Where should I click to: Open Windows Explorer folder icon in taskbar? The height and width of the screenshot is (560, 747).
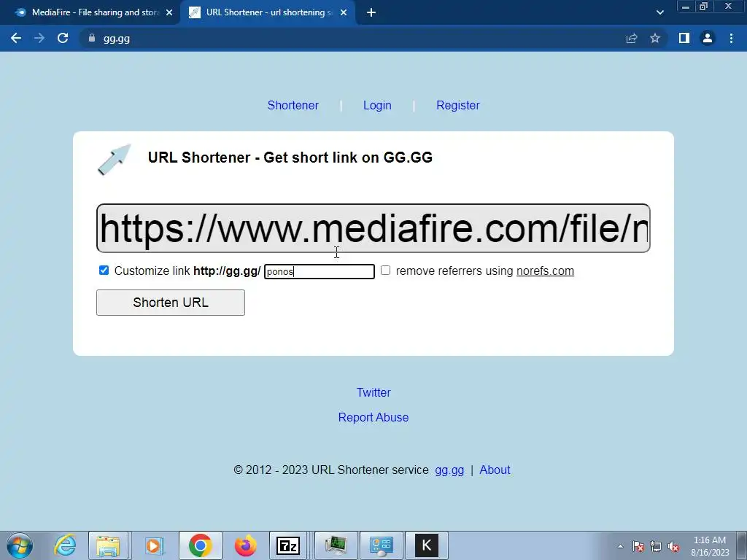coord(108,545)
